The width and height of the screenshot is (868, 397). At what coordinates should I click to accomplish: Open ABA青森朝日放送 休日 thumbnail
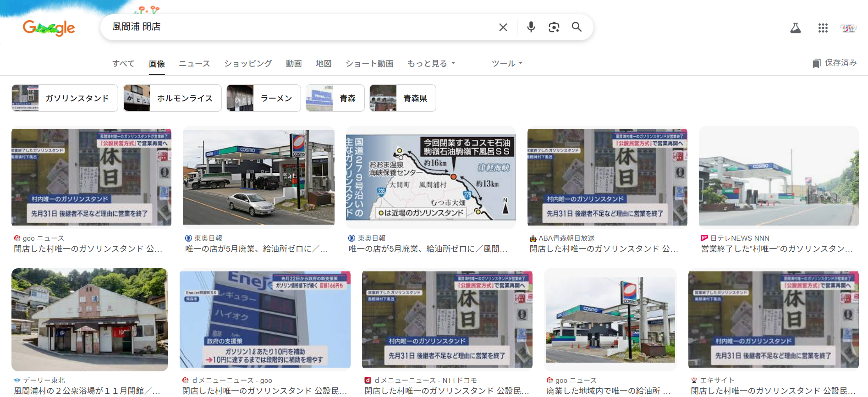(607, 177)
